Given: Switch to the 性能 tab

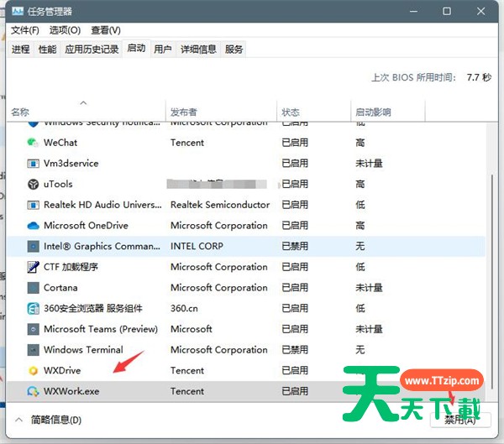Looking at the screenshot, I should coord(48,50).
